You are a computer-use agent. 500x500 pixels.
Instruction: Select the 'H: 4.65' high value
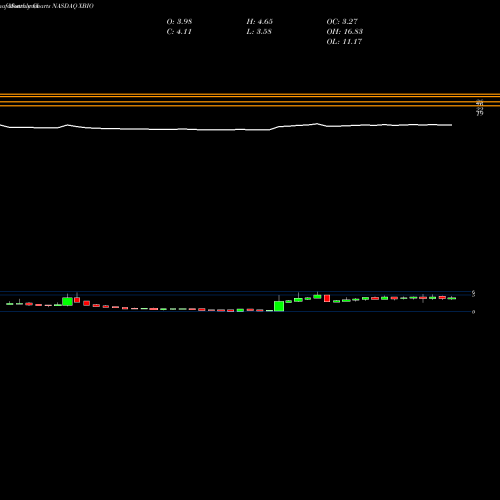click(x=260, y=21)
